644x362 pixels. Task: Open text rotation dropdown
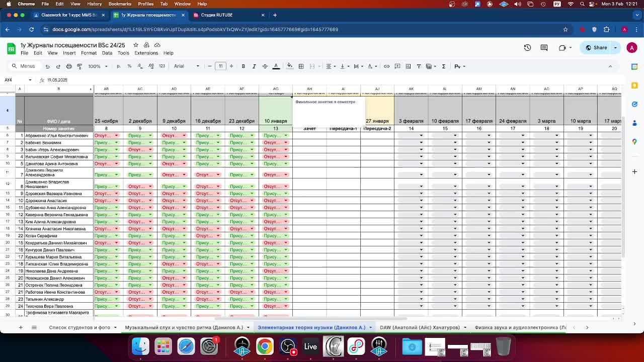pos(372,66)
